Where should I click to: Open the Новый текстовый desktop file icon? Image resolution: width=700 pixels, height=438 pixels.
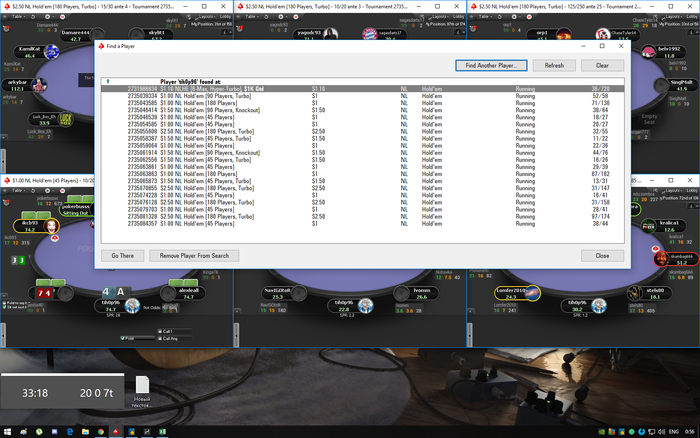pos(142,392)
